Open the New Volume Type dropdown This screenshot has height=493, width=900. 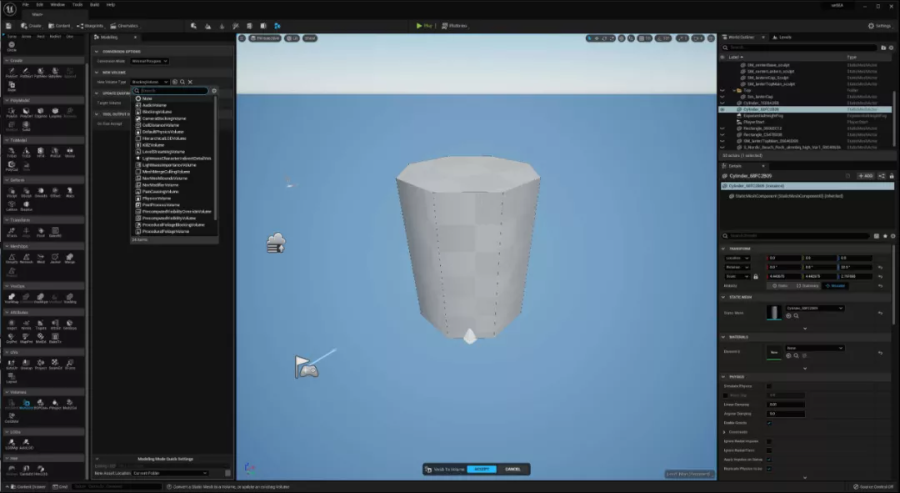pyautogui.click(x=150, y=82)
